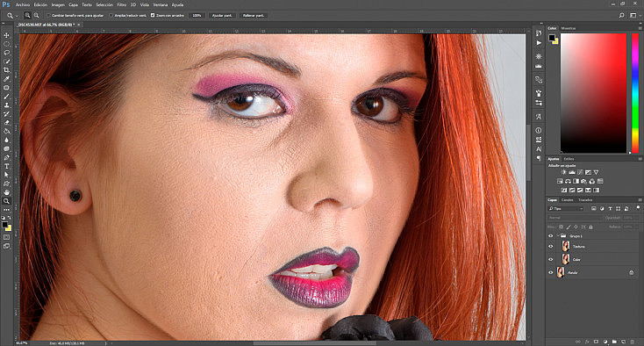
Task: Add a Vibrance adjustment
Action: pyautogui.click(x=596, y=172)
